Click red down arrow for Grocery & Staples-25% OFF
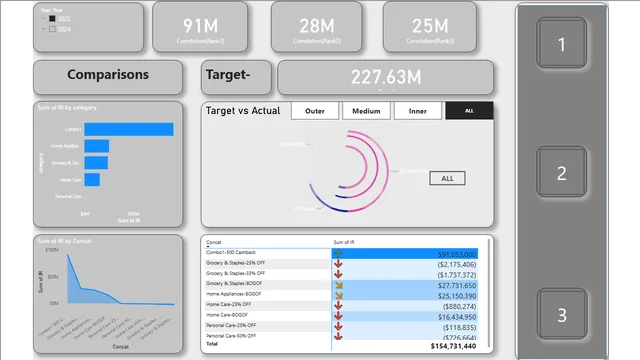The height and width of the screenshot is (360, 640). pos(338,264)
